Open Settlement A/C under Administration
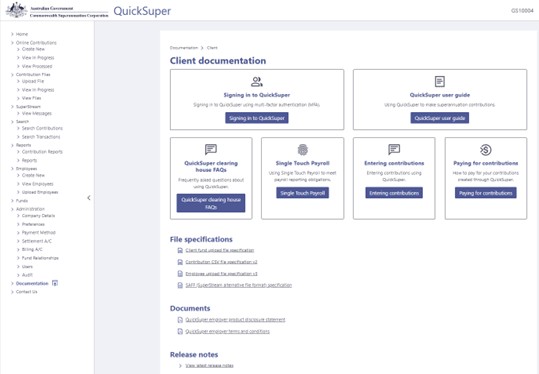This screenshot has width=539, height=374. (x=37, y=241)
